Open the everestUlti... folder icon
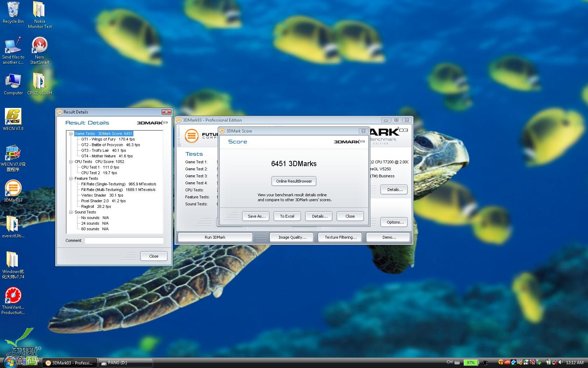The height and width of the screenshot is (368, 588). 13,227
